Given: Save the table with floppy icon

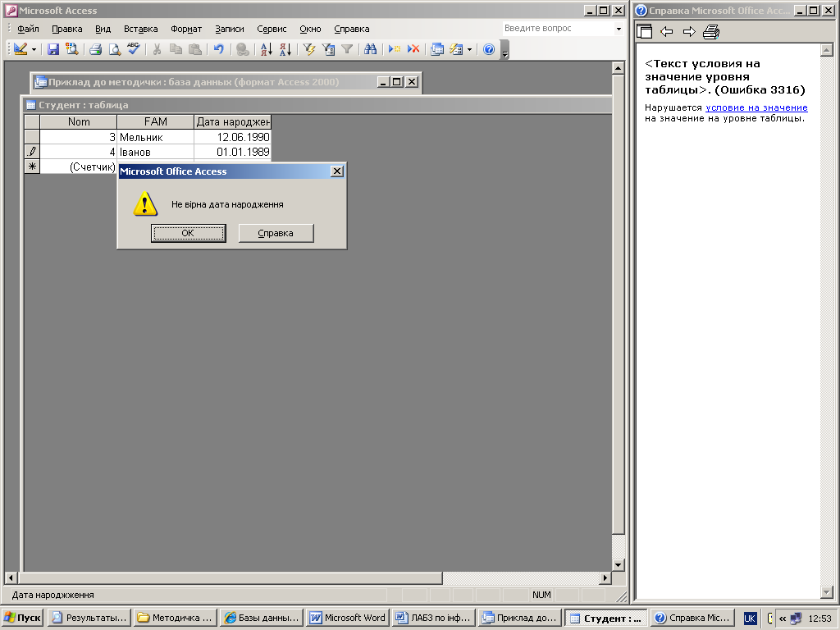Looking at the screenshot, I should coord(53,49).
